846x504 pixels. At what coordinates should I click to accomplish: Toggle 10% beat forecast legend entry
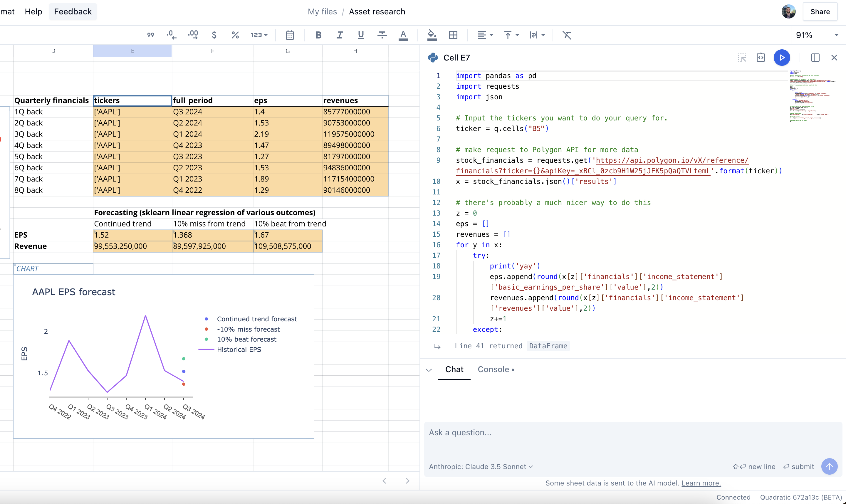tap(241, 339)
